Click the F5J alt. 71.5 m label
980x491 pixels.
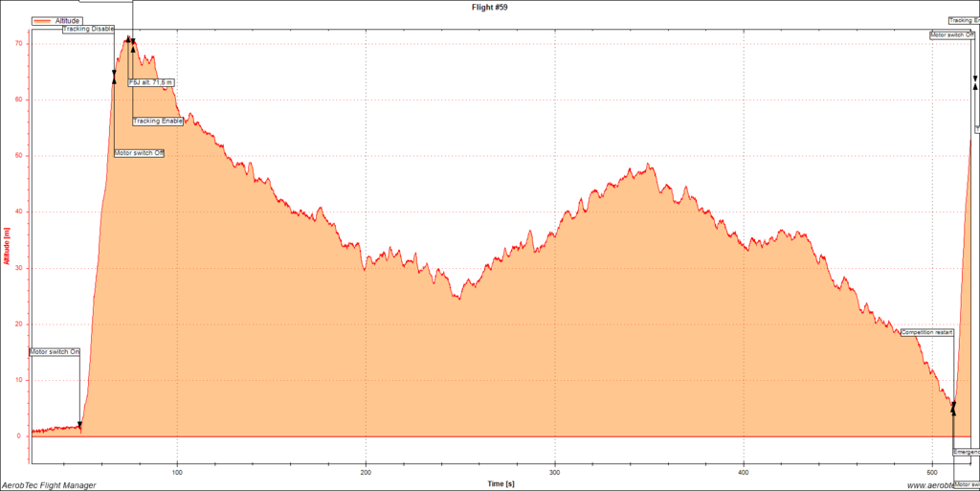click(151, 83)
